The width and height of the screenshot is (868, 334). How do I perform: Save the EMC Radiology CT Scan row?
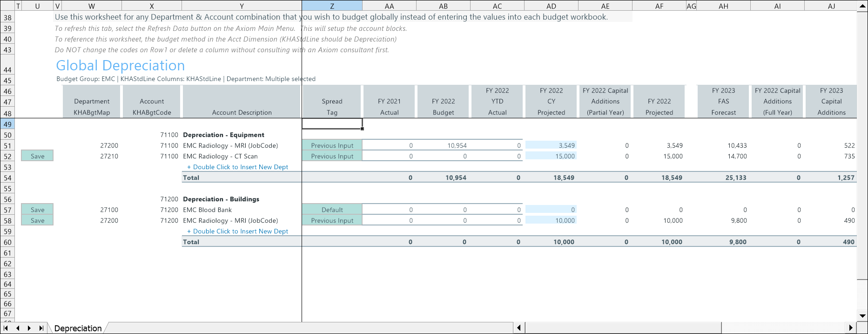tap(37, 156)
